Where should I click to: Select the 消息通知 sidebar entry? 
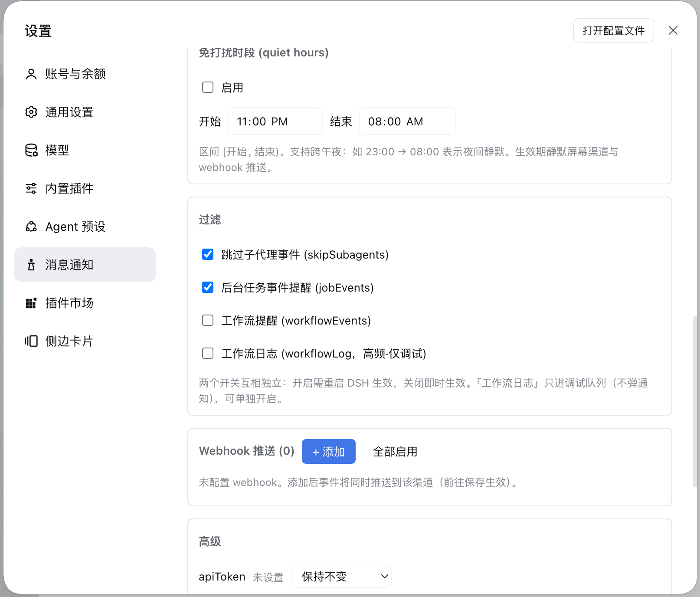pos(85,265)
